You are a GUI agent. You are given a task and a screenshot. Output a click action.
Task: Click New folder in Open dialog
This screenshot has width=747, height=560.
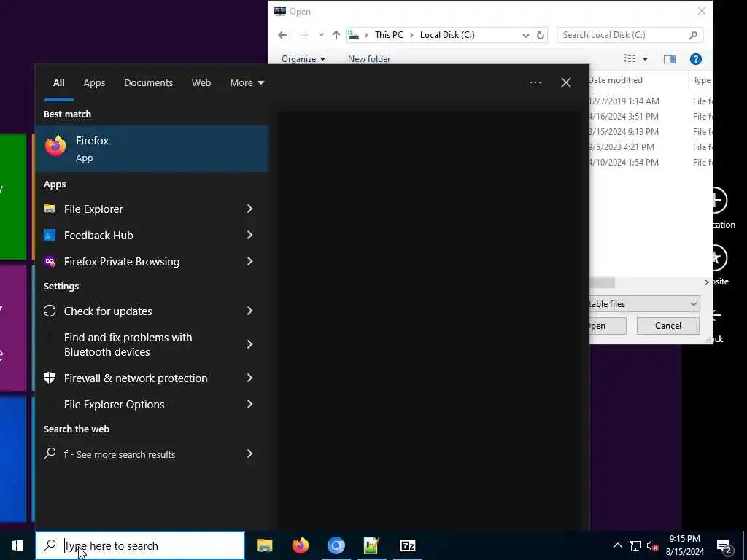tap(368, 58)
